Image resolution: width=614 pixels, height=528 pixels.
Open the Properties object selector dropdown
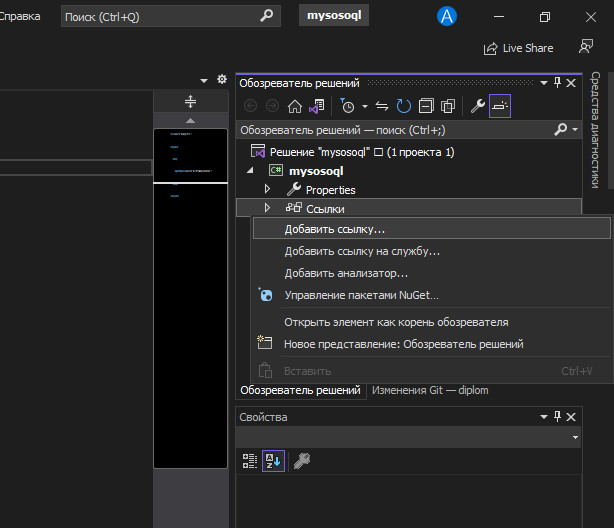(575, 437)
